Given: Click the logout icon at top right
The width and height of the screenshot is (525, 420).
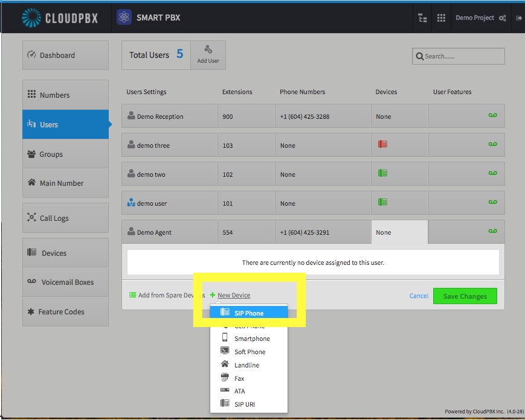Looking at the screenshot, I should (x=518, y=18).
